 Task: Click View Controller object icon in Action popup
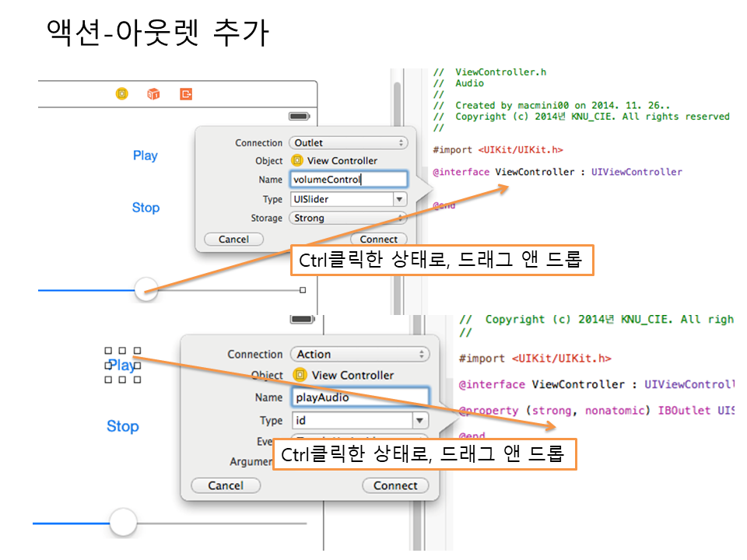[300, 375]
